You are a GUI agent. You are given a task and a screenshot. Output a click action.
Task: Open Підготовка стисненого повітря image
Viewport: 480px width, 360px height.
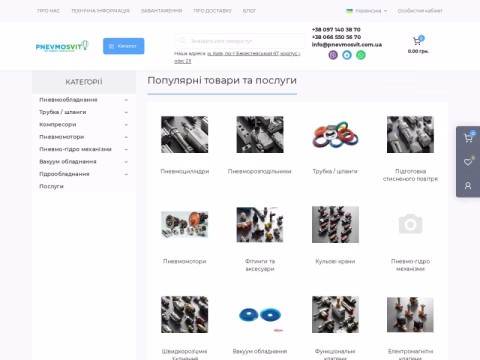(410, 134)
